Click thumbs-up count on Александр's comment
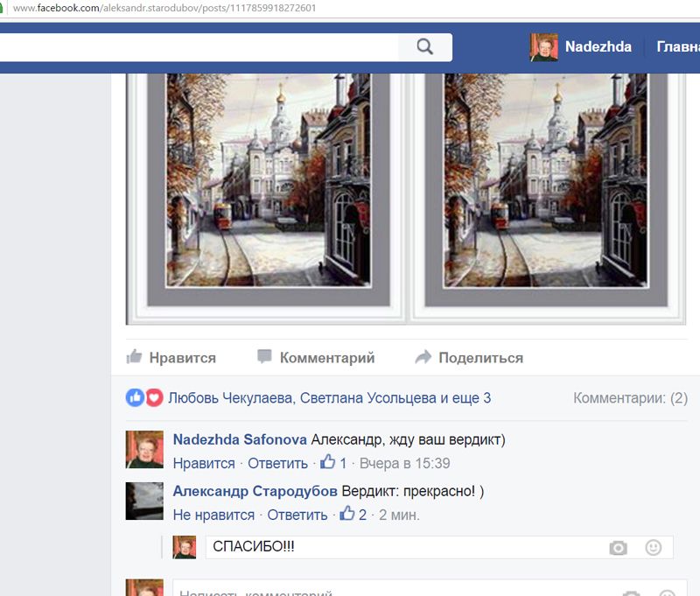Image resolution: width=700 pixels, height=596 pixels. coord(353,515)
